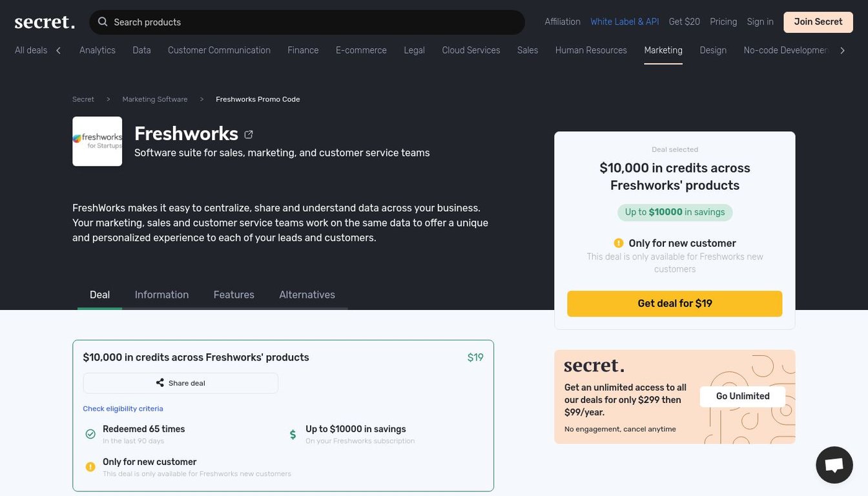Switch to the Information tab
The width and height of the screenshot is (868, 496).
point(161,294)
